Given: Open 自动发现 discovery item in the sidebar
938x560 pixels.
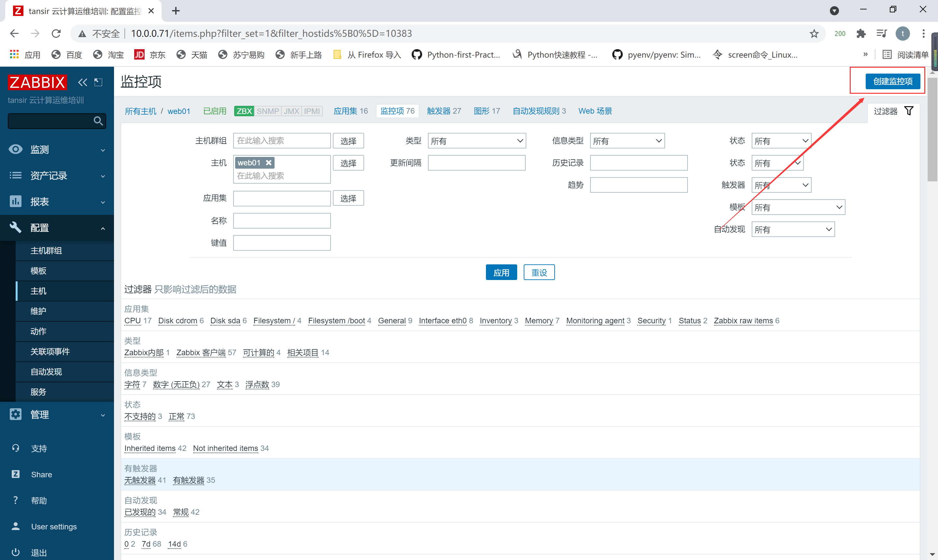Looking at the screenshot, I should 64,372.
